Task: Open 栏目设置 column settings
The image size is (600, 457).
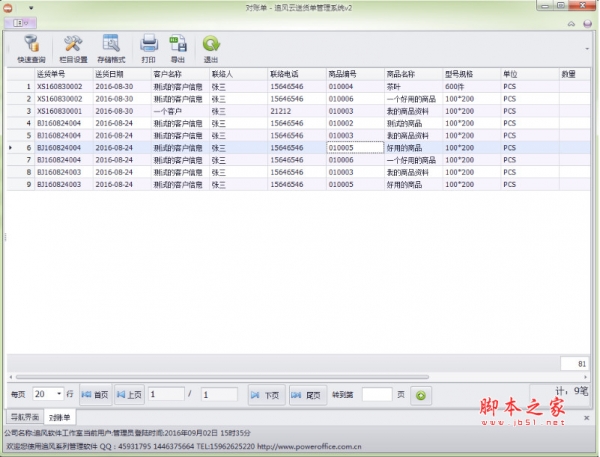Action: (x=73, y=49)
